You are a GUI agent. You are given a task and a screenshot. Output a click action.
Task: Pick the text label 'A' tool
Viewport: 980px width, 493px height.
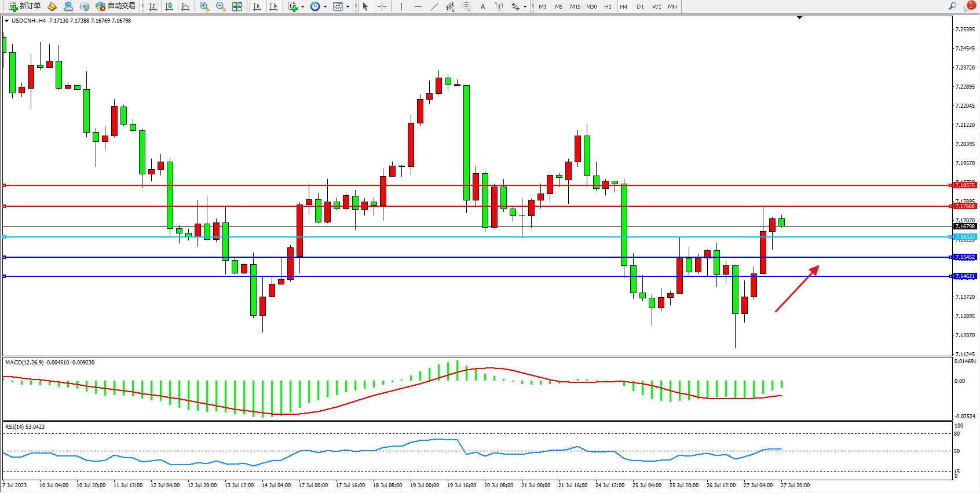click(x=482, y=6)
